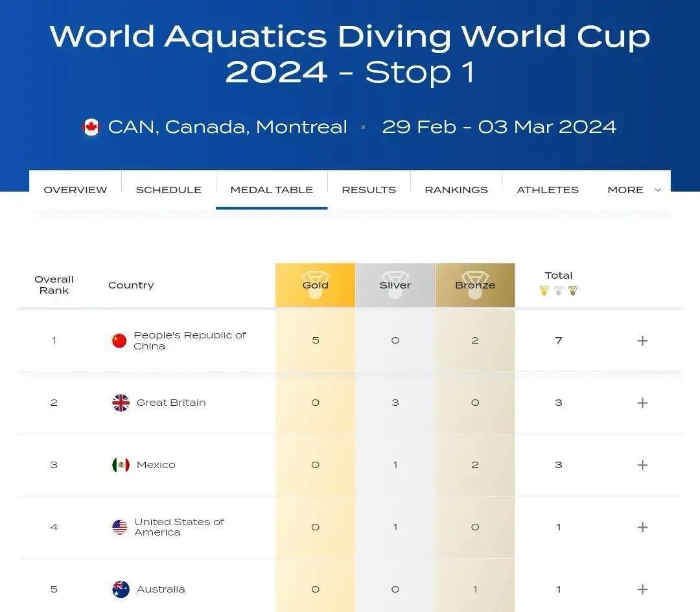The image size is (700, 612).
Task: Click the United States flag icon
Action: coord(120,527)
